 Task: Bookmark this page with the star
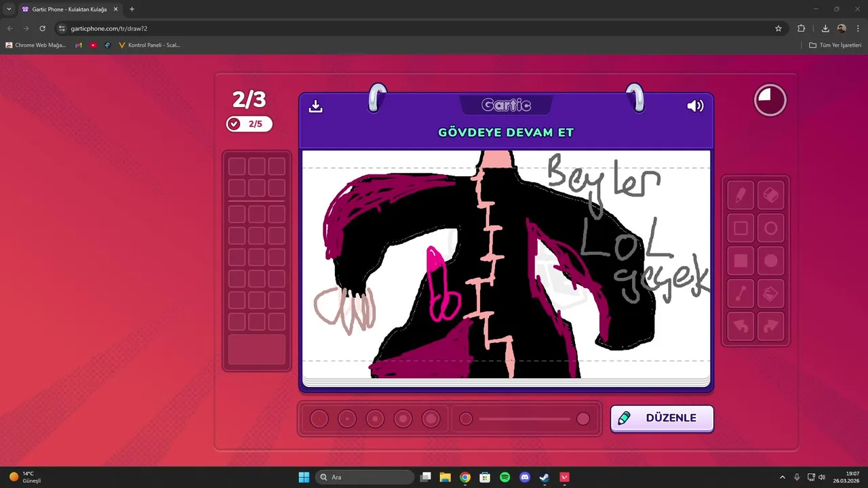778,28
